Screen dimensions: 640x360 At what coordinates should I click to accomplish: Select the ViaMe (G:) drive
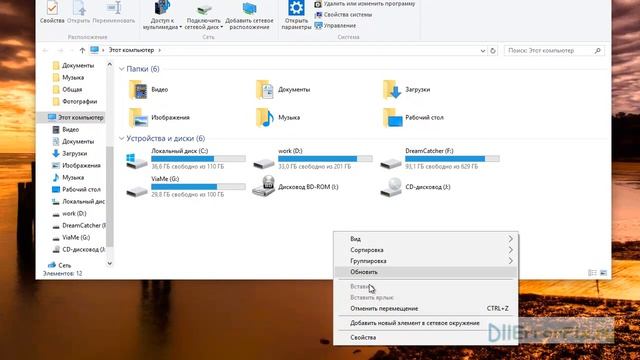(186, 187)
